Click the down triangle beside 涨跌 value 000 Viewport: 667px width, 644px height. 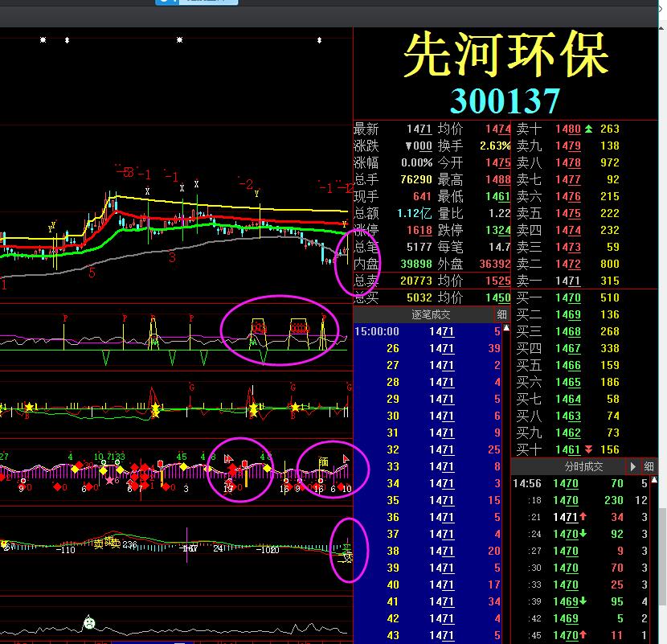[x=408, y=146]
